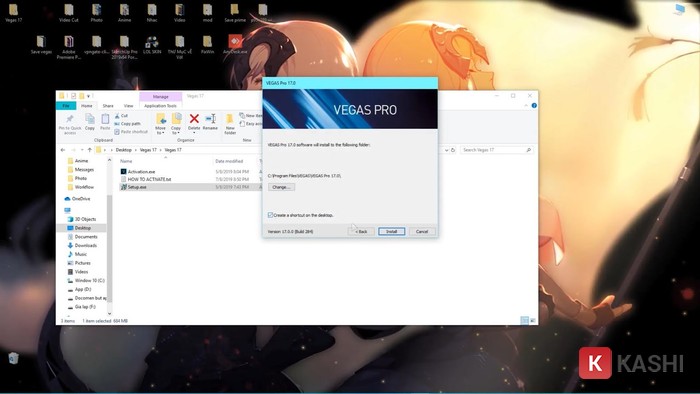Screen dimensions: 700x394
Task: Open the Application Tools tab in File Explorer
Action: (x=160, y=106)
